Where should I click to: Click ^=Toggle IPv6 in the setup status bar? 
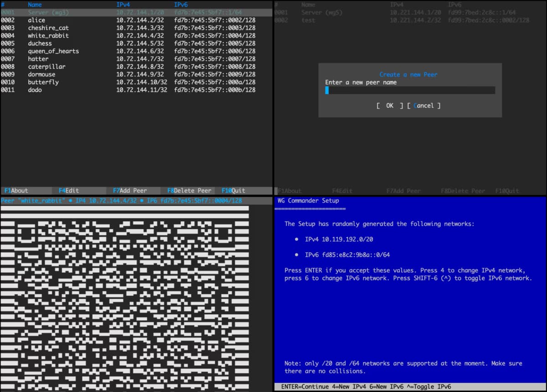click(x=429, y=387)
